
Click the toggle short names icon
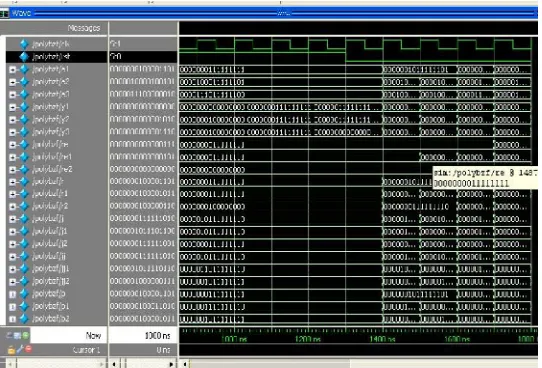[x=9, y=335]
